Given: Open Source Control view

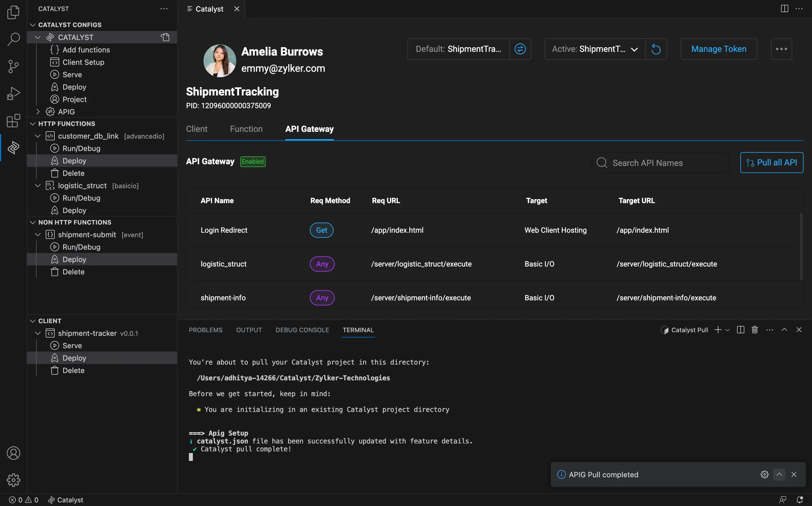Looking at the screenshot, I should pos(14,66).
